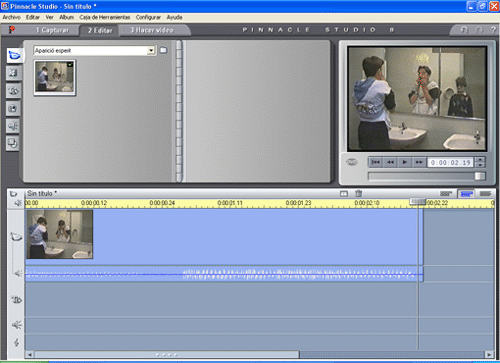Image resolution: width=500 pixels, height=363 pixels.
Task: Click the preview video window
Action: coord(417,99)
